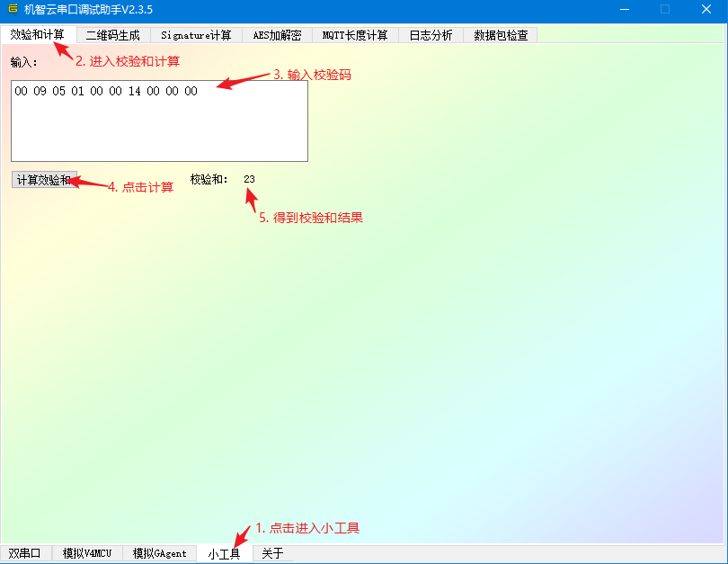Screen dimensions: 728x564
Task: Select the Signature计算 tab
Action: (196, 35)
